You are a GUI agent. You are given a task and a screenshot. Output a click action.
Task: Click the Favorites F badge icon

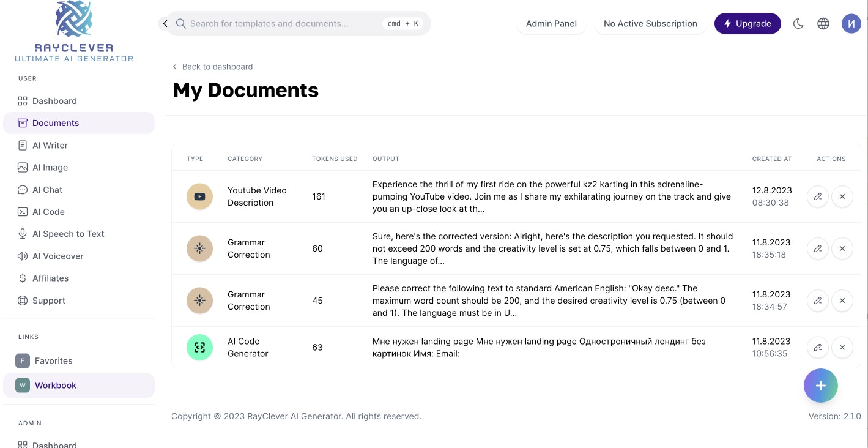pyautogui.click(x=23, y=360)
